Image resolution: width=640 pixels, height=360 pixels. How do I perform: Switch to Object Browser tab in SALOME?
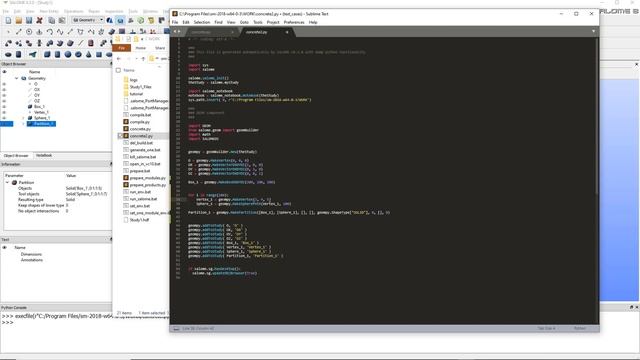click(16, 156)
